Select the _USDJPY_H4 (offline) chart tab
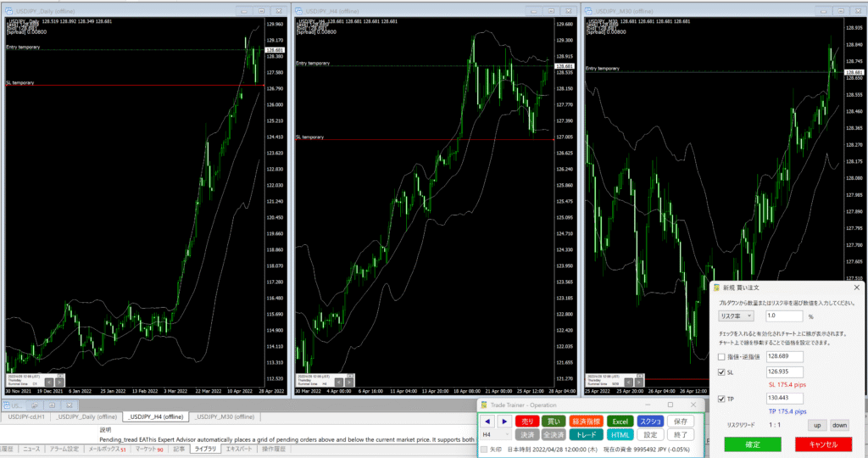The width and height of the screenshot is (868, 458). [x=156, y=417]
